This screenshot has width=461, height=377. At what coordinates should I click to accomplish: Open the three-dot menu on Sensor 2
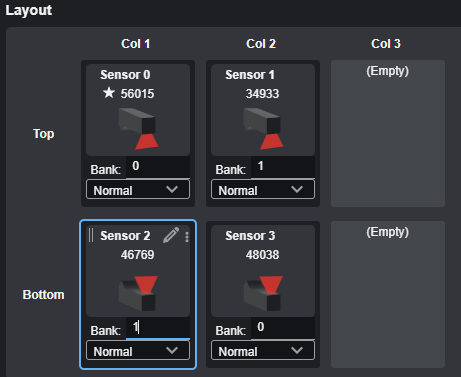[187, 237]
